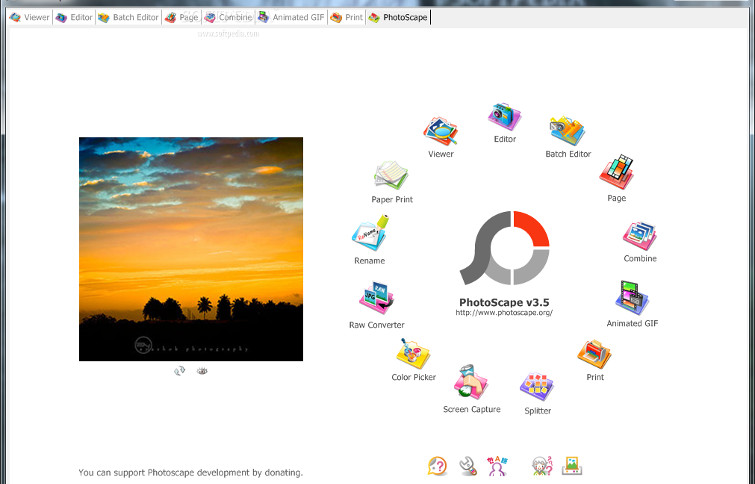Toggle the eye icon below the photo
Image resolution: width=755 pixels, height=484 pixels.
202,371
